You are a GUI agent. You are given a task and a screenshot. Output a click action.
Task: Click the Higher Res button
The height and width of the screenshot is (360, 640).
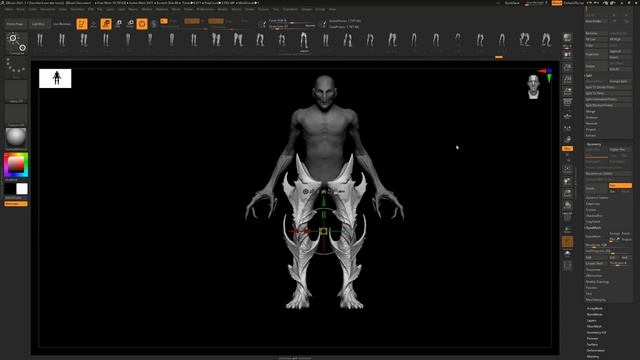tap(620, 149)
